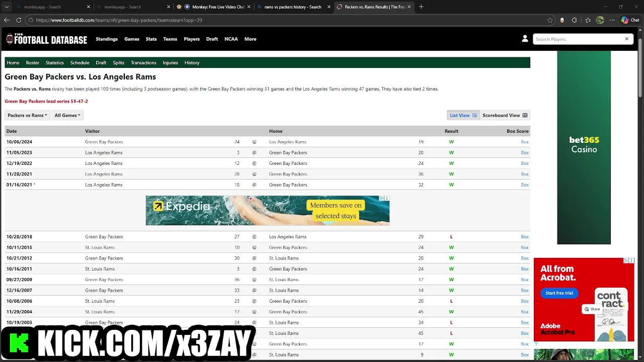Select List View toggle
This screenshot has height=362, width=644.
463,115
